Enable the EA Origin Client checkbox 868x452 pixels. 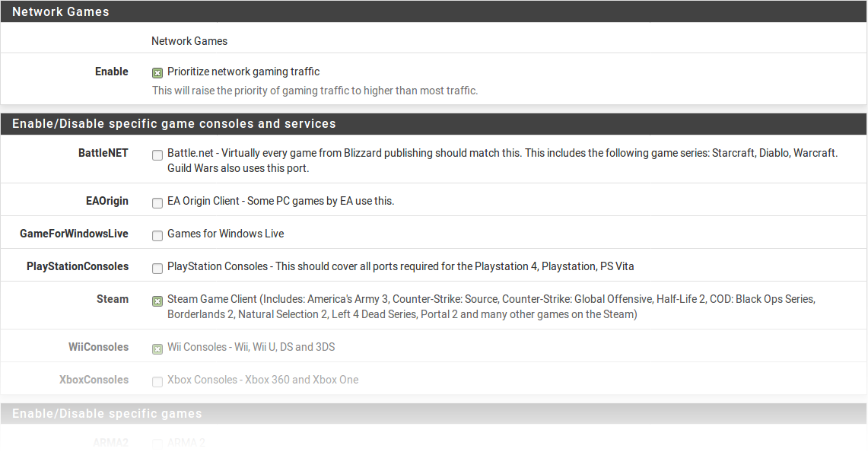tap(157, 203)
